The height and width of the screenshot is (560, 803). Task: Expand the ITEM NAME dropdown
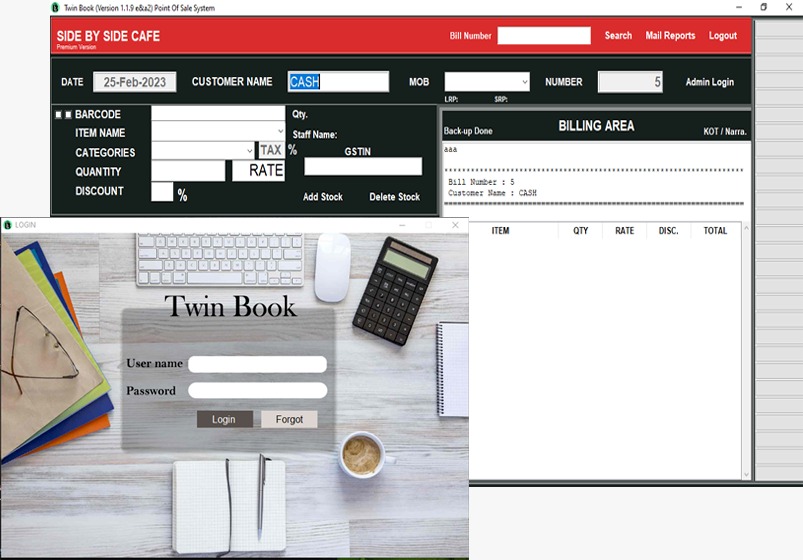pos(279,132)
